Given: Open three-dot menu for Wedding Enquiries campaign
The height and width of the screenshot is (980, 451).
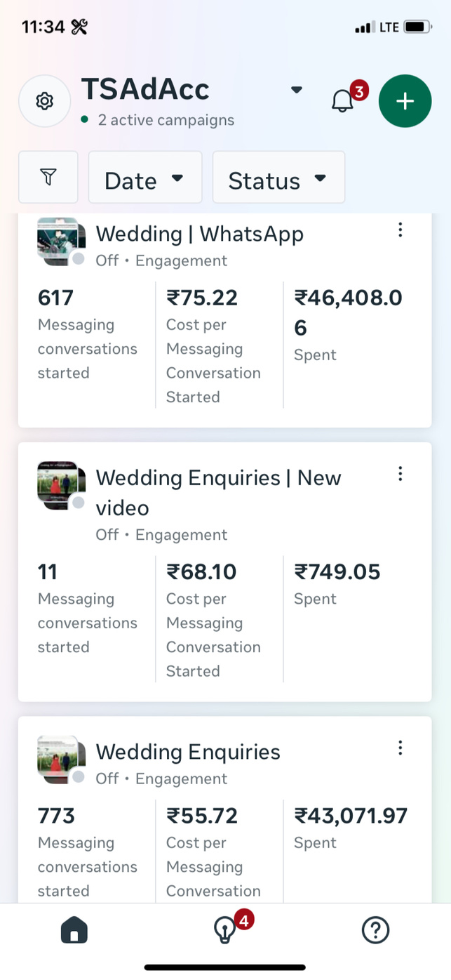Looking at the screenshot, I should 400,748.
